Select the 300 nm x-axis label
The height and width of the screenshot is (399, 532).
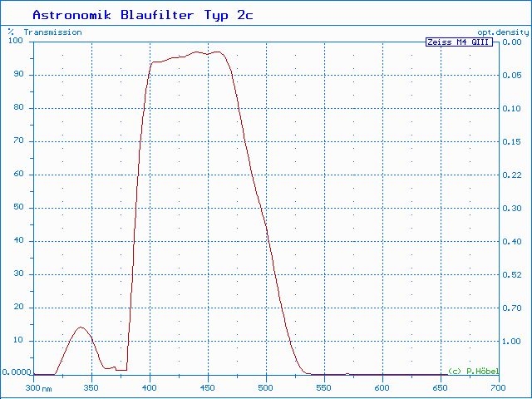[x=38, y=387]
